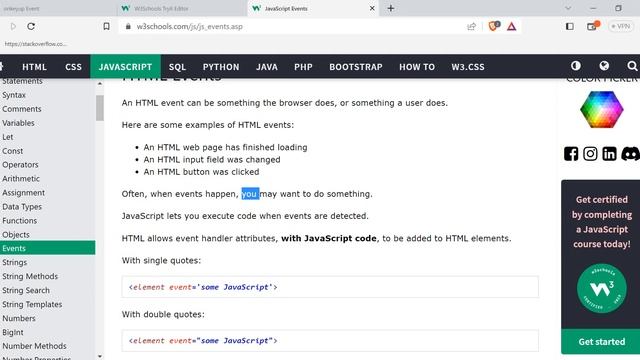Viewport: 640px width, 360px height.
Task: Open W3Schools Discord icon
Action: (630, 154)
